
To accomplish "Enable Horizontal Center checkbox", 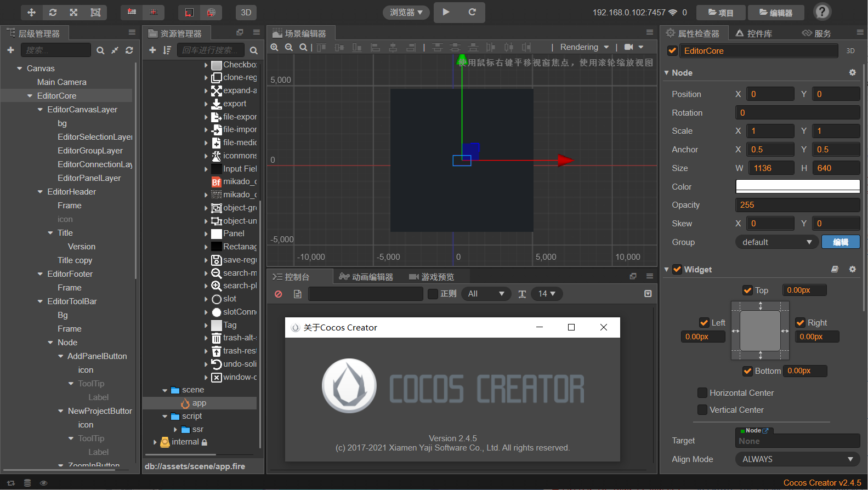I will (x=702, y=392).
